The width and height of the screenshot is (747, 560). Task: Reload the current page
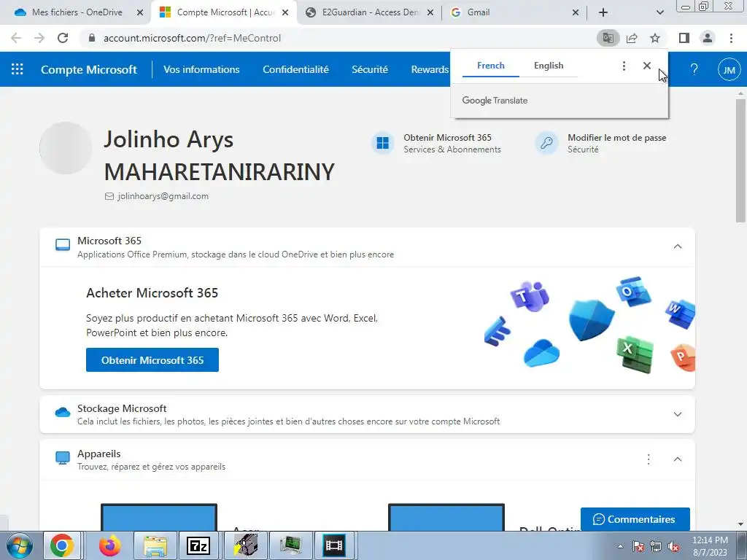point(63,38)
